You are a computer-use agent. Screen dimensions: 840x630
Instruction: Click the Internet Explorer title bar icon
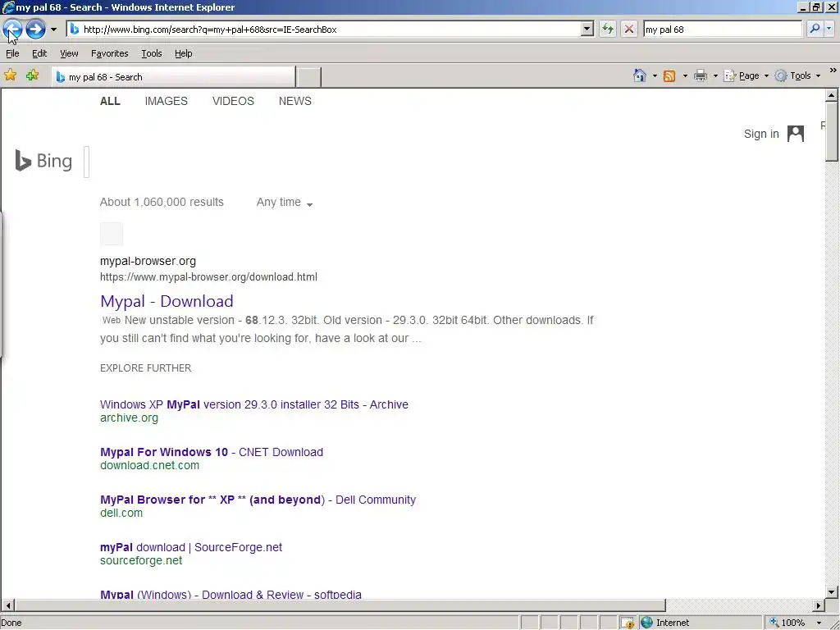7,7
